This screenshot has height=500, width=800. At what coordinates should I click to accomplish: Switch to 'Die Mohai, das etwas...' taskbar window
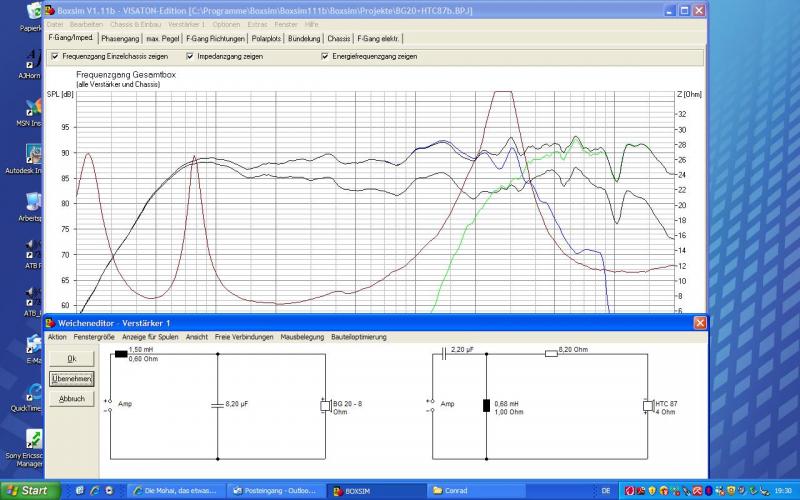click(x=174, y=491)
